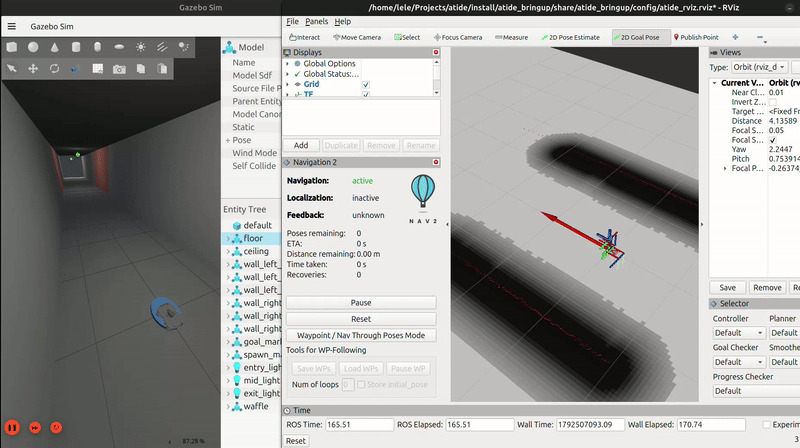
Task: Choose the Focus Camera tool
Action: coord(458,37)
